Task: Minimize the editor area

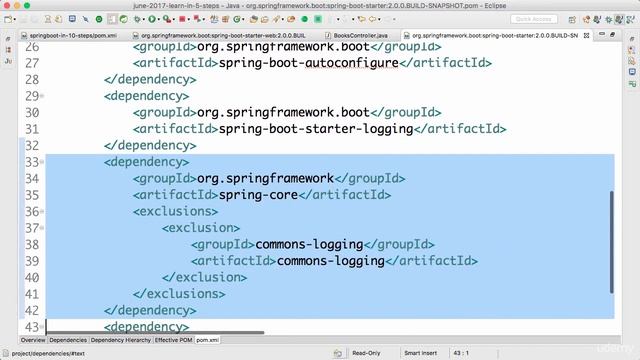Action: [x=602, y=35]
